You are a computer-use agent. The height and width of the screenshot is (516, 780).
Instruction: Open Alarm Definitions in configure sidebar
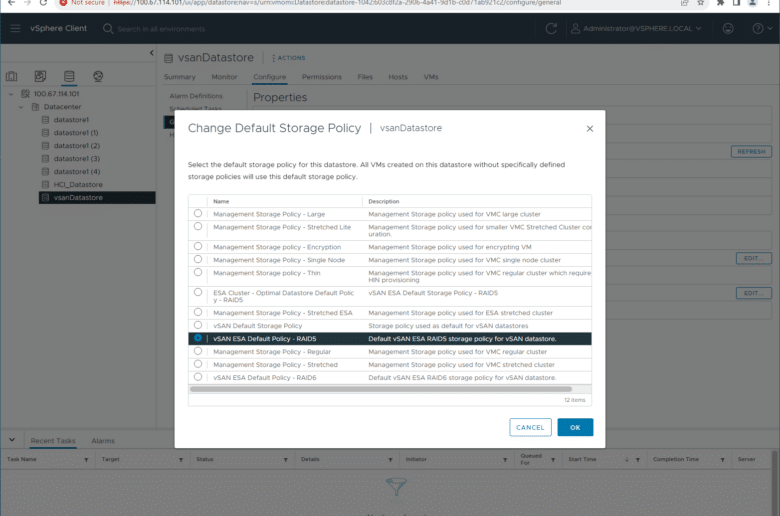tap(196, 96)
